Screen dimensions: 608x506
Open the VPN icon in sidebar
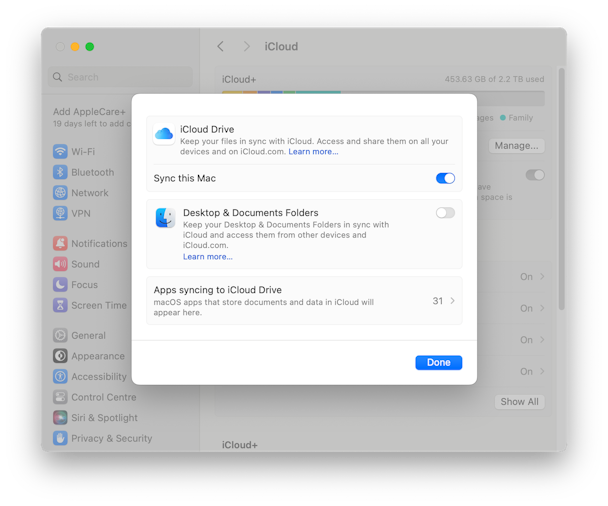coord(60,213)
